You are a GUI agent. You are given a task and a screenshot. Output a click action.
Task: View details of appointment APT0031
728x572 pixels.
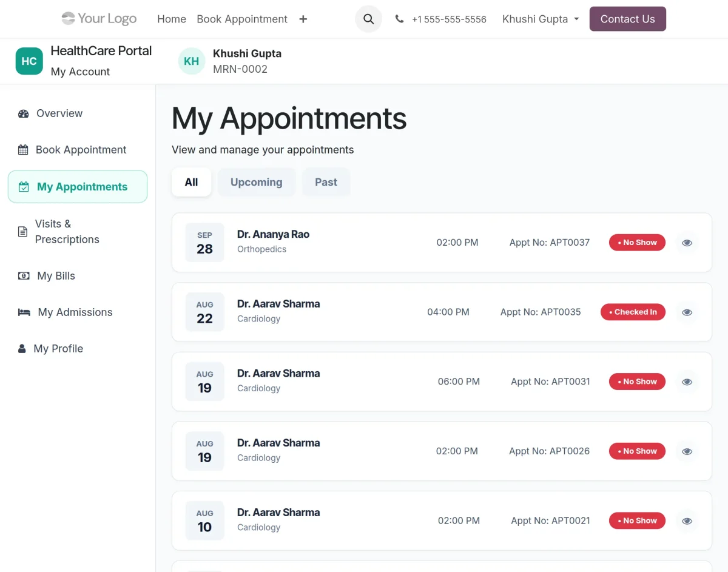tap(687, 382)
